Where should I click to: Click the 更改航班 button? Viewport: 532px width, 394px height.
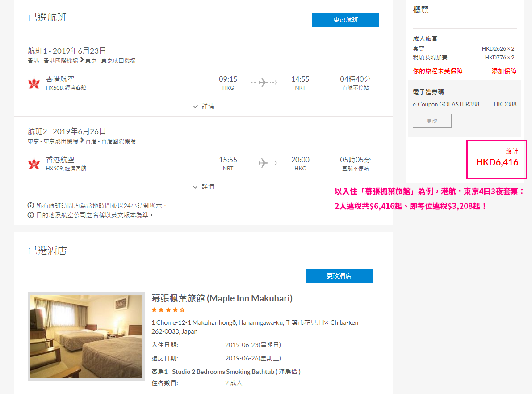(345, 20)
